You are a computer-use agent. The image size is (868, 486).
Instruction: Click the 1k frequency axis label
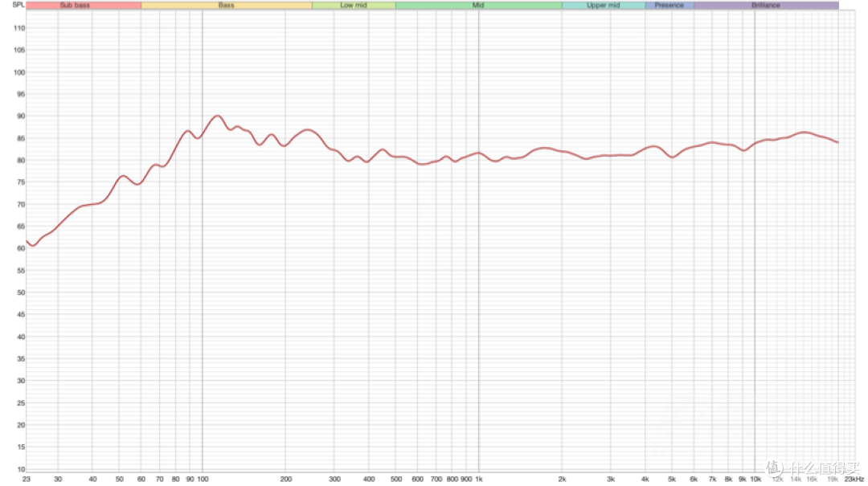click(x=479, y=479)
